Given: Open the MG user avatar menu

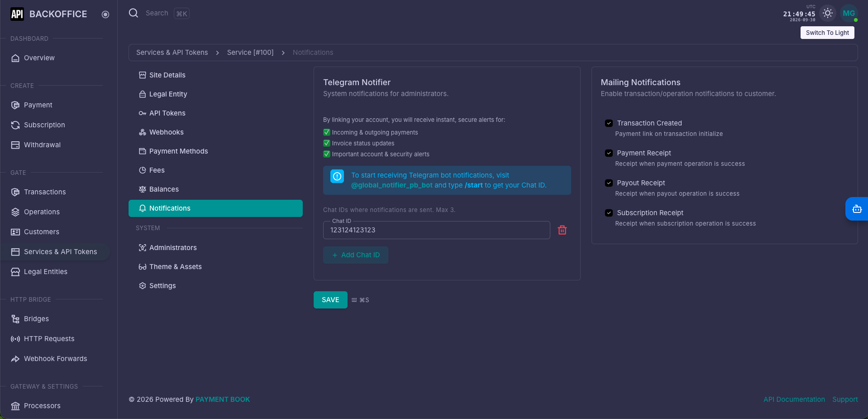Looking at the screenshot, I should tap(849, 13).
